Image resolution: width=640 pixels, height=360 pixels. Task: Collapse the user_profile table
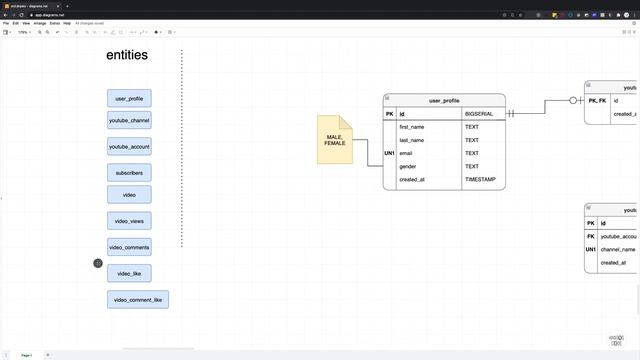[387, 98]
